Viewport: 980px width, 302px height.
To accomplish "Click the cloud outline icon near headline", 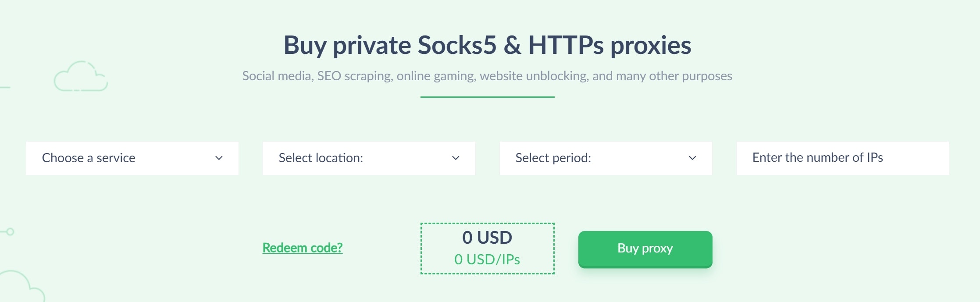I will (x=81, y=76).
